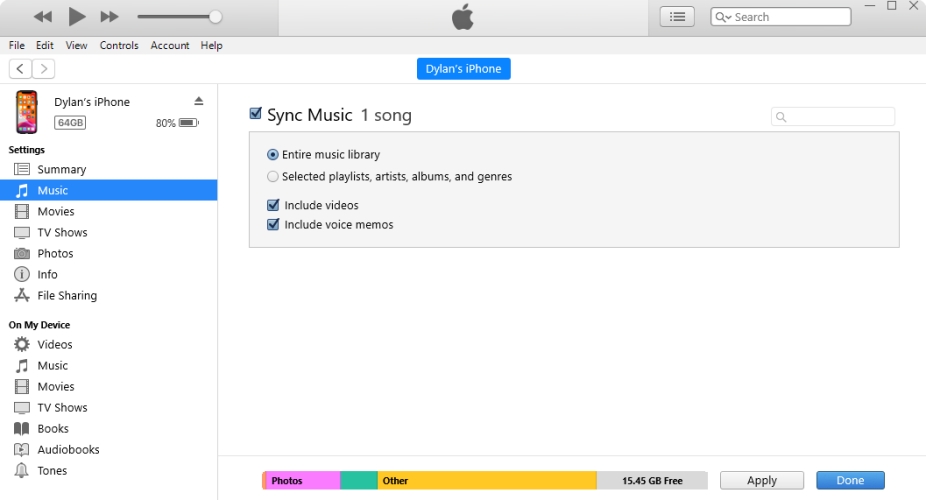
Task: Click the 1 song count label
Action: coord(386,115)
